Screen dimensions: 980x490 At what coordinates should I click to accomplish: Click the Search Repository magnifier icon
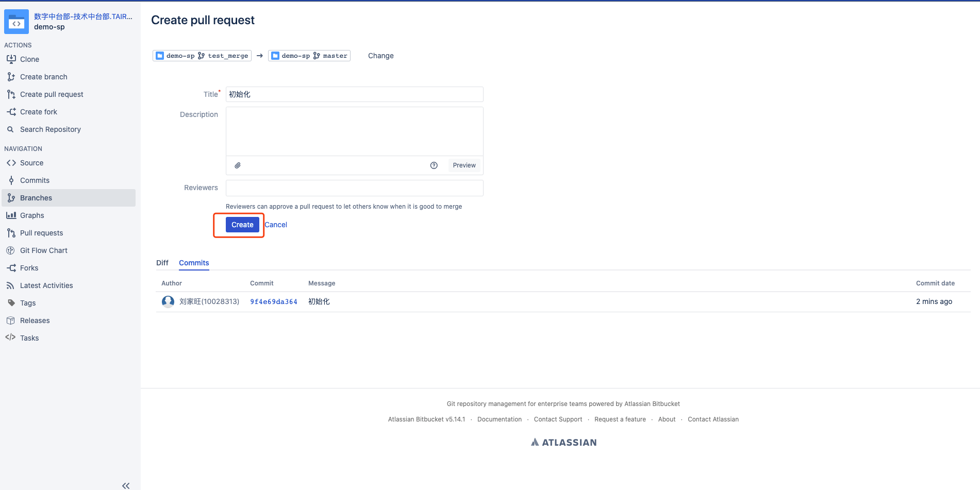[10, 129]
